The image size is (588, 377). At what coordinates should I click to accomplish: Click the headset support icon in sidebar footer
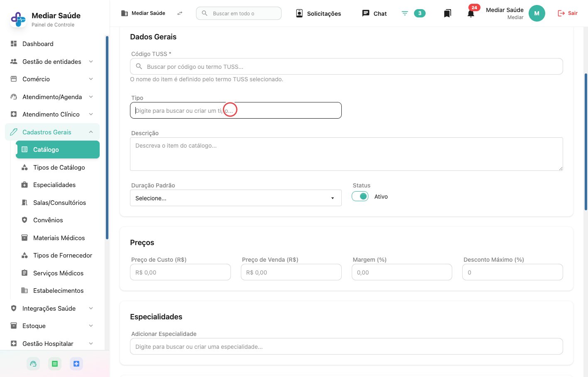coord(33,364)
